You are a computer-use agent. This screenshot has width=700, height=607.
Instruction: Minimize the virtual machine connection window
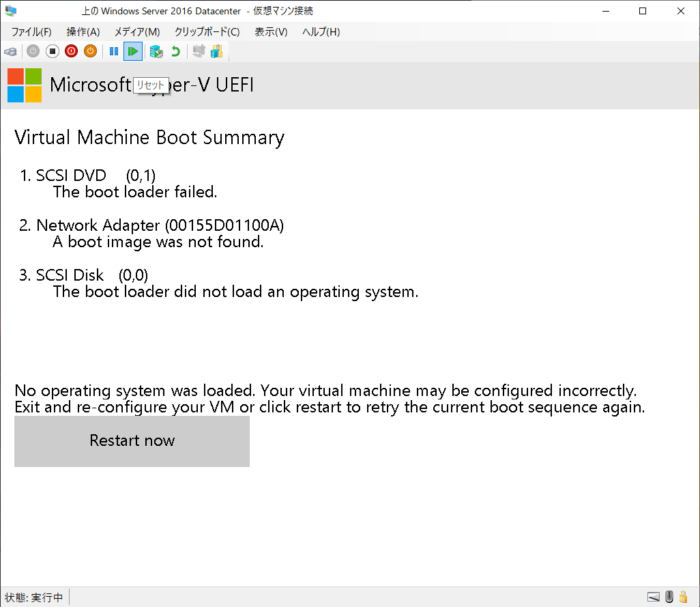pos(606,11)
